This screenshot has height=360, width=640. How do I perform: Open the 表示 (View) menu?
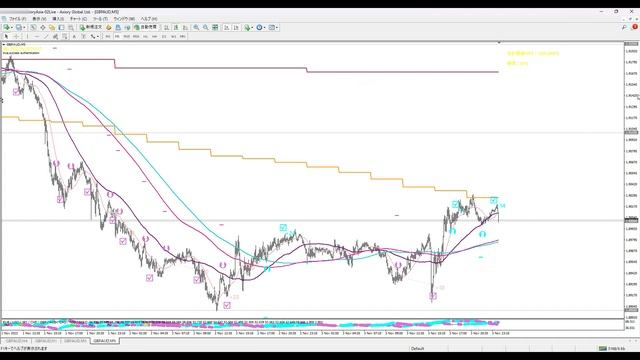(39, 19)
